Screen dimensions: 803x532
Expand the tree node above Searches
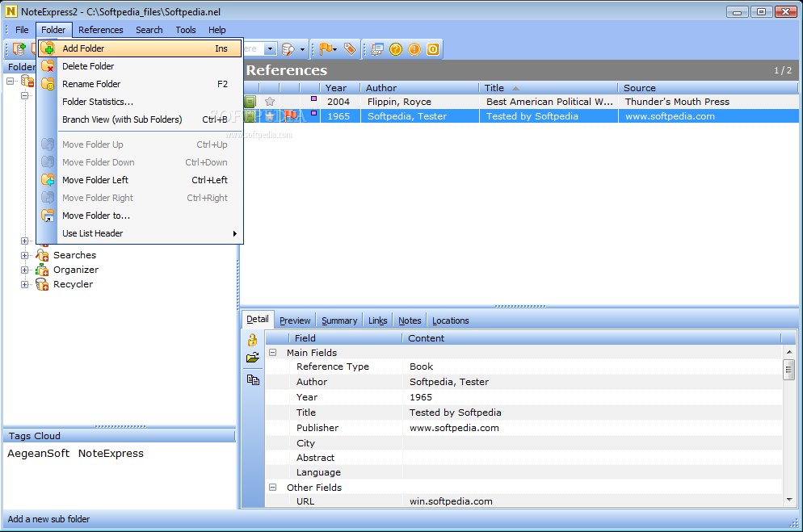point(24,241)
